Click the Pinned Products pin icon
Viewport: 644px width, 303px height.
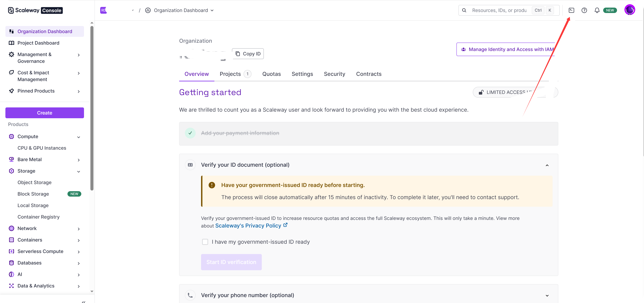coord(11,91)
